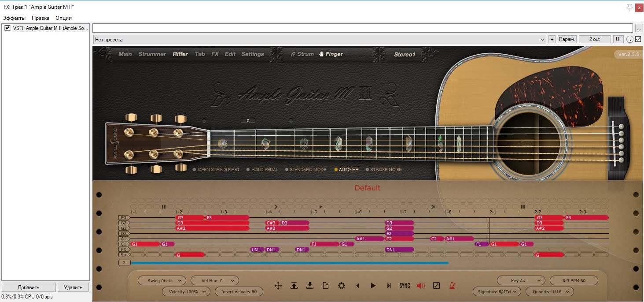The width and height of the screenshot is (644, 302).
Task: Open the Quantize 1/16 dropdown
Action: tap(550, 291)
